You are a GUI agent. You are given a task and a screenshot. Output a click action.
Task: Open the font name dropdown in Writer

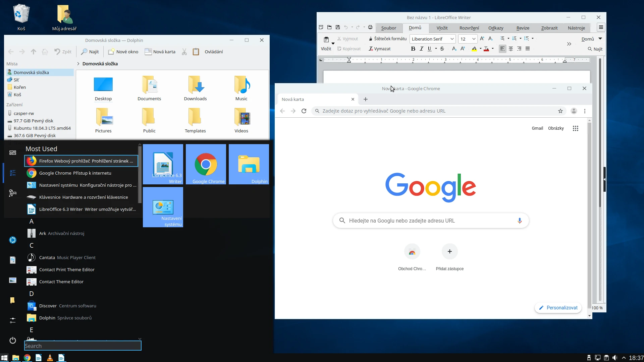452,39
